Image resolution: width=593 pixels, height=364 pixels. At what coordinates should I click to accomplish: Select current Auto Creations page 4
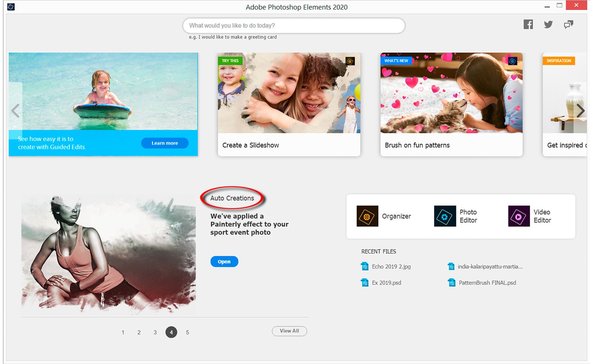171,332
